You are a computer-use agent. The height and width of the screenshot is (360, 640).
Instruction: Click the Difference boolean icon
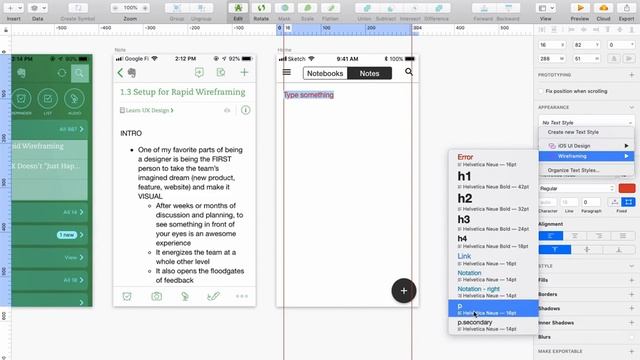[438, 8]
